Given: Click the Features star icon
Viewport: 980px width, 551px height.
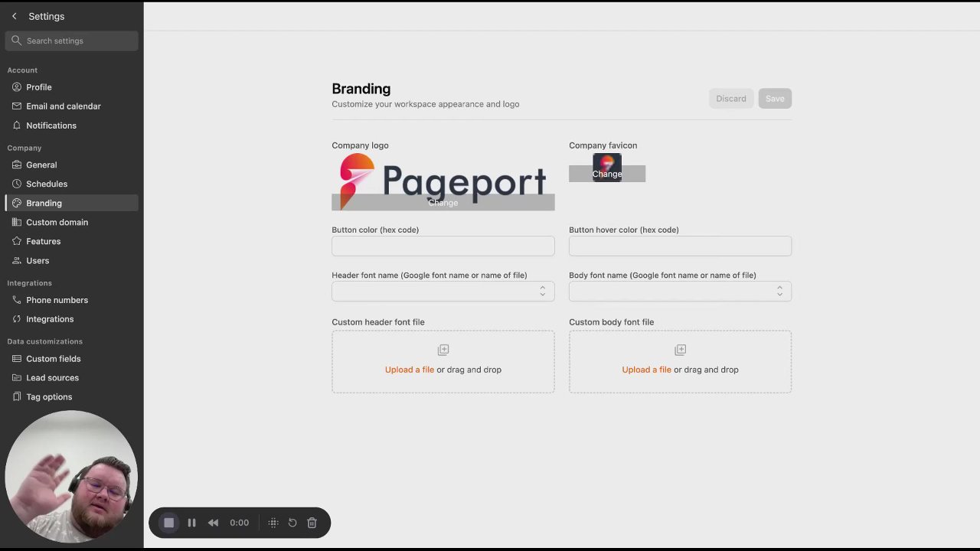Looking at the screenshot, I should 17,241.
